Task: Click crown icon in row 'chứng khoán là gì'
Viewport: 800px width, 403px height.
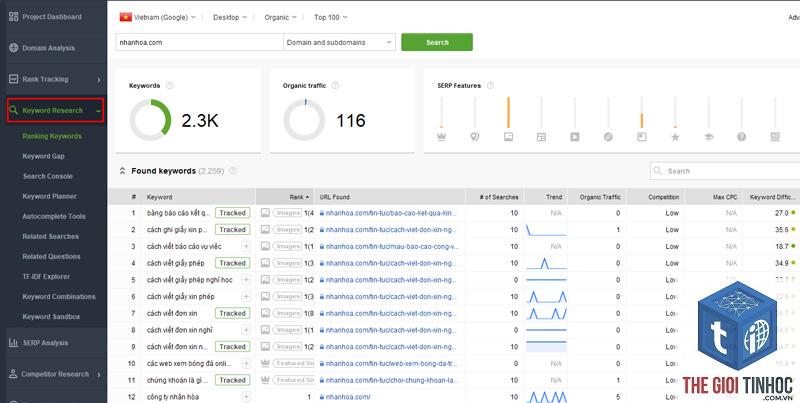Action: [265, 380]
